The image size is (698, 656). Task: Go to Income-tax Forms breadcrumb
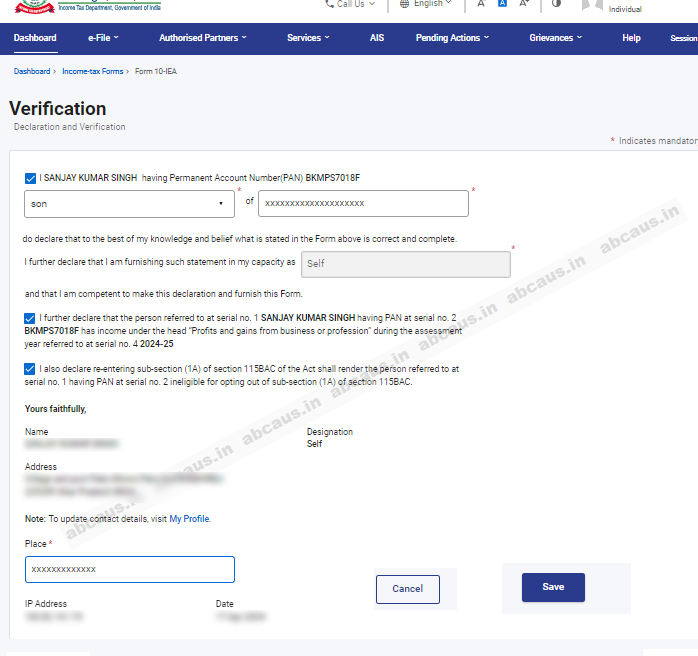(94, 72)
